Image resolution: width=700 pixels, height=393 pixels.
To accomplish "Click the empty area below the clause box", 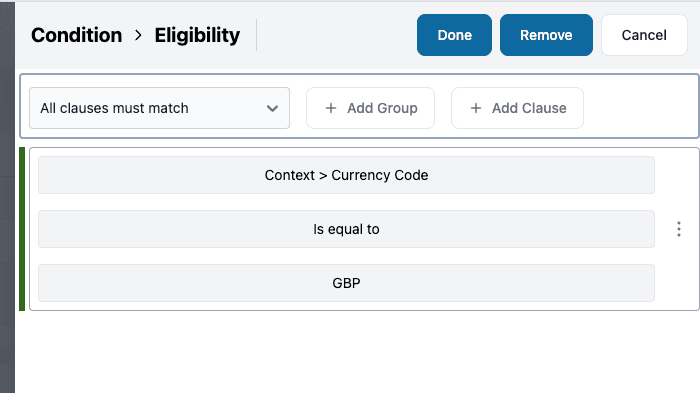I will click(x=357, y=353).
